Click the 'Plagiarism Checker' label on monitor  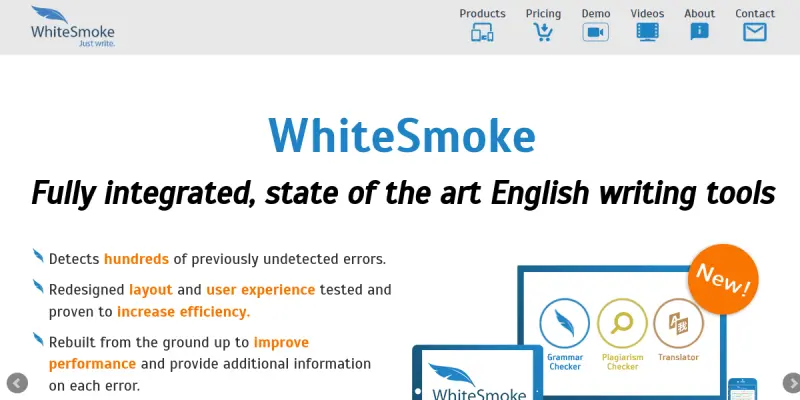(x=622, y=362)
